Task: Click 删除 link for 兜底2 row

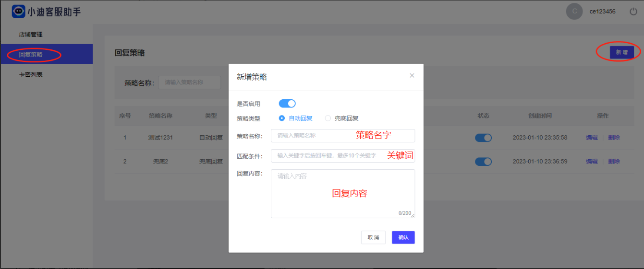Action: tap(614, 162)
